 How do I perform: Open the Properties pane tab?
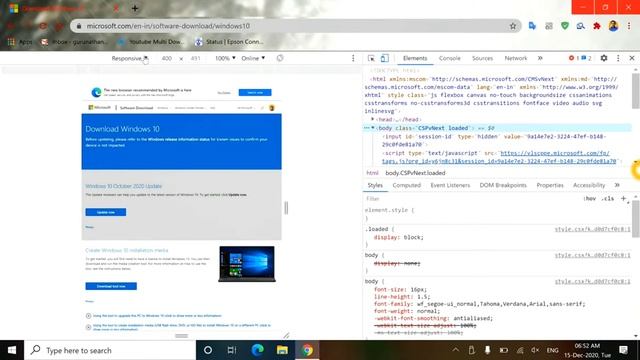pyautogui.click(x=550, y=185)
